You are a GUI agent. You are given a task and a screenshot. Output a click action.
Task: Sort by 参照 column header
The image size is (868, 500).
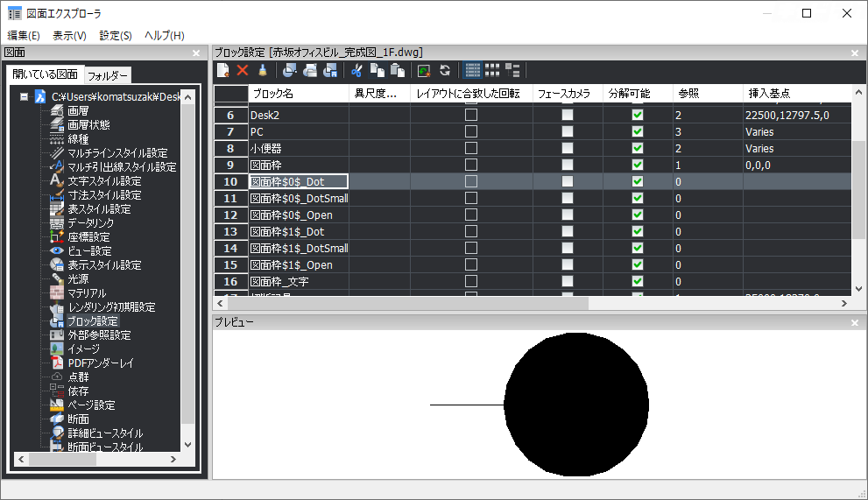click(x=708, y=94)
